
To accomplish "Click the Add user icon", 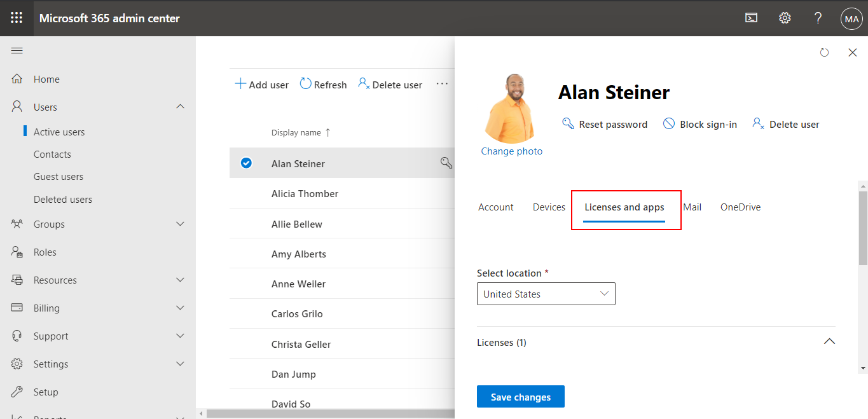I will 241,83.
